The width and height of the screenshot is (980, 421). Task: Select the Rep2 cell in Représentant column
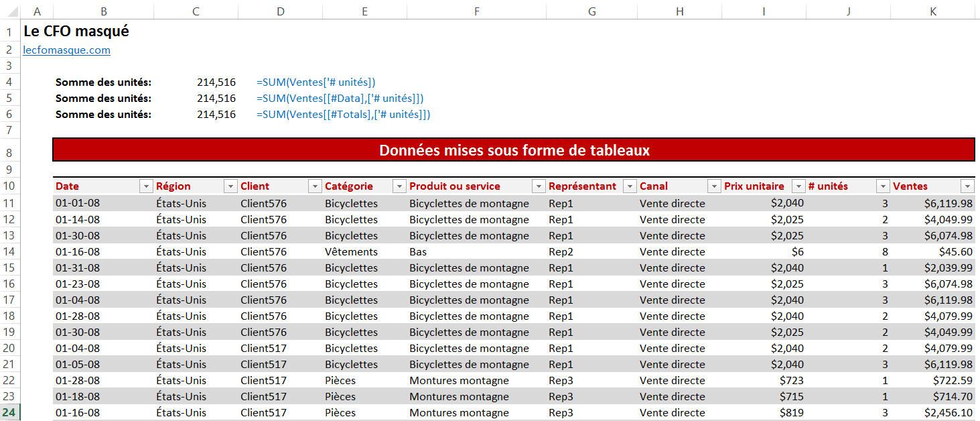(x=561, y=252)
